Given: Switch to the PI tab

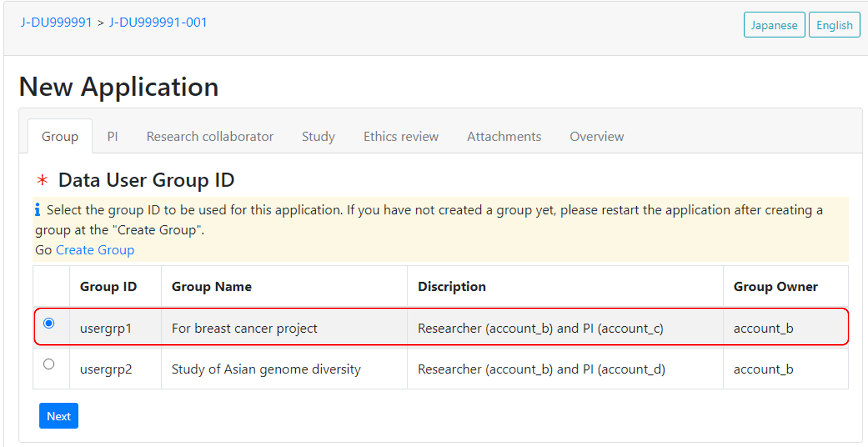Looking at the screenshot, I should [112, 137].
